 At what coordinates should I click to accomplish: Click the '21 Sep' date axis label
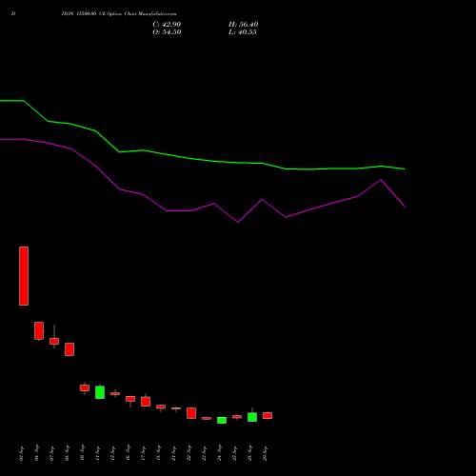[174, 452]
